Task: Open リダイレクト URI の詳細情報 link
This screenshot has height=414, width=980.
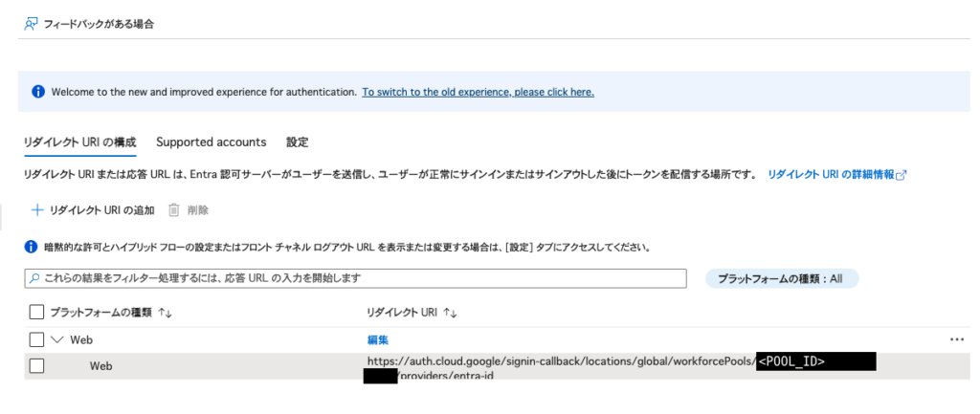Action: coord(832,175)
